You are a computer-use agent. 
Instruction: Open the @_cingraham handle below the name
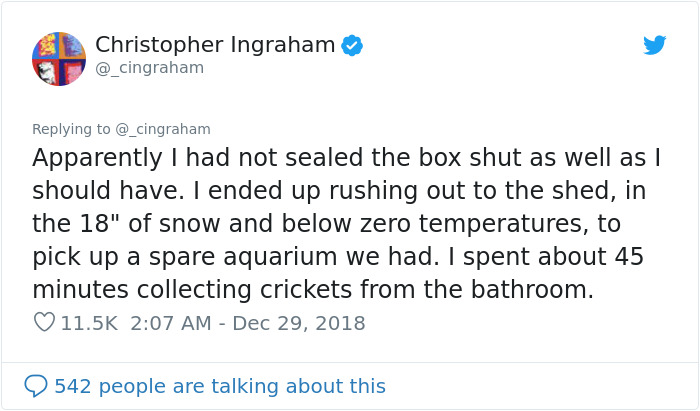(149, 68)
